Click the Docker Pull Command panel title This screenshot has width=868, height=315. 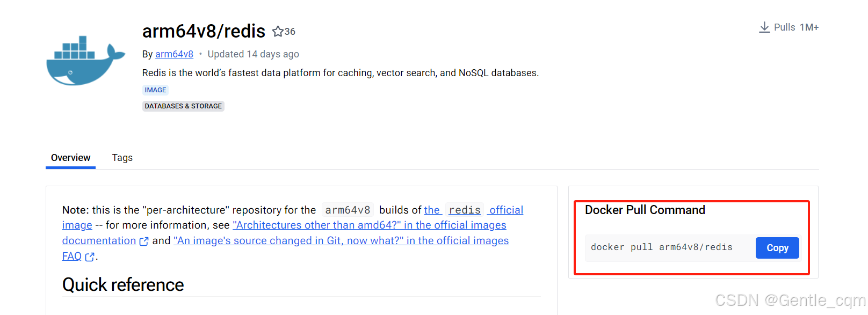645,210
